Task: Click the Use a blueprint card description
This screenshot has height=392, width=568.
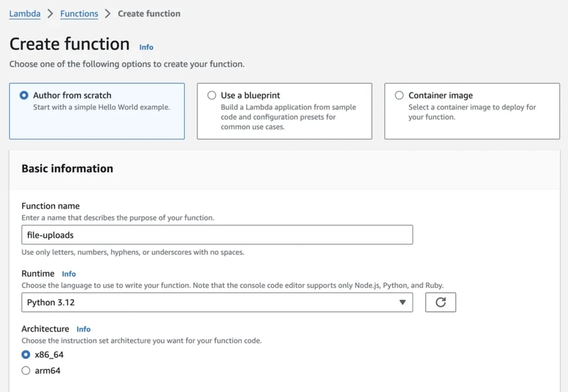Action: [288, 116]
